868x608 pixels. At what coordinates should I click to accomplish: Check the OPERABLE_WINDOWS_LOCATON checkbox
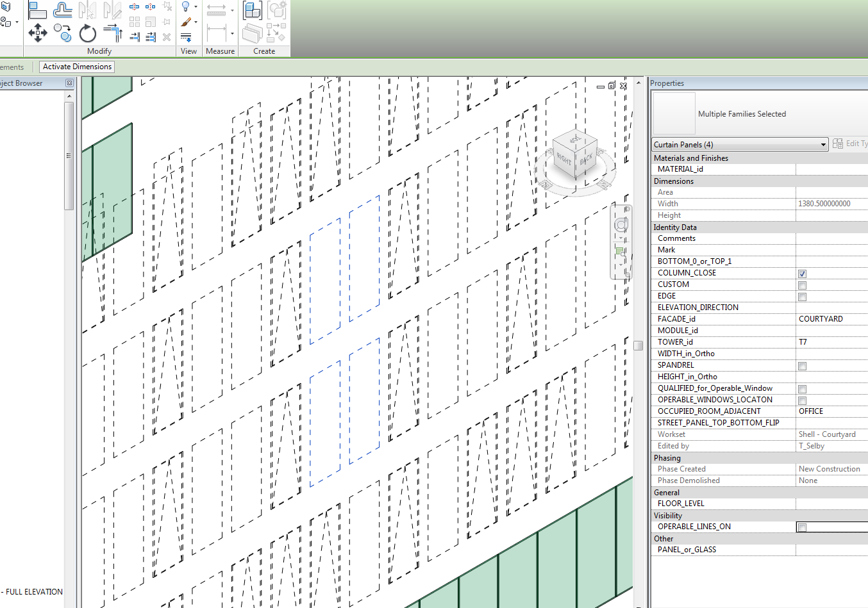802,400
